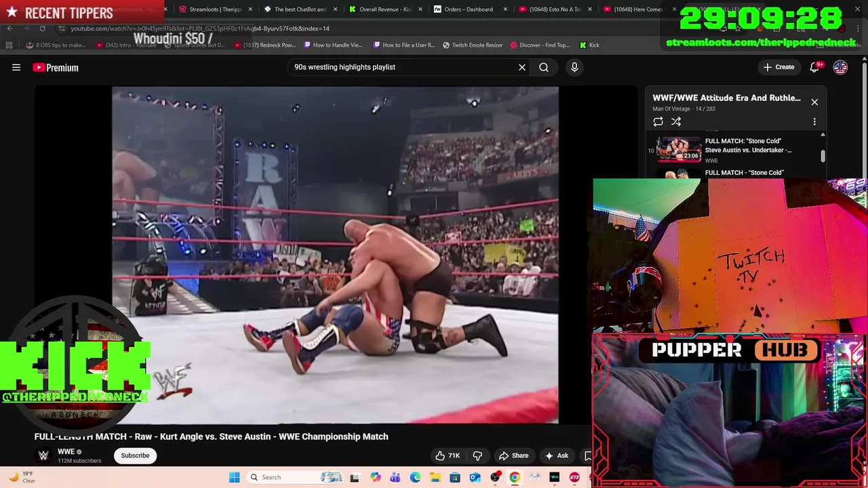The width and height of the screenshot is (868, 488).
Task: Reload the page with browser refresh
Action: (42, 28)
